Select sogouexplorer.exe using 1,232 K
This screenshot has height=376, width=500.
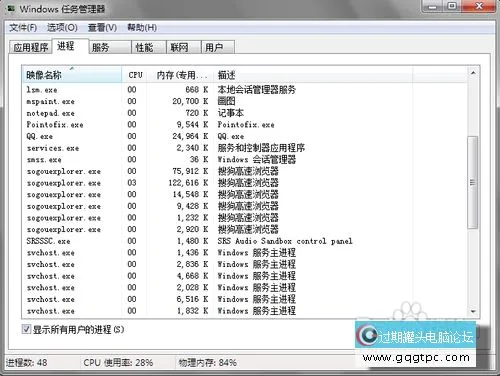pyautogui.click(x=244, y=218)
